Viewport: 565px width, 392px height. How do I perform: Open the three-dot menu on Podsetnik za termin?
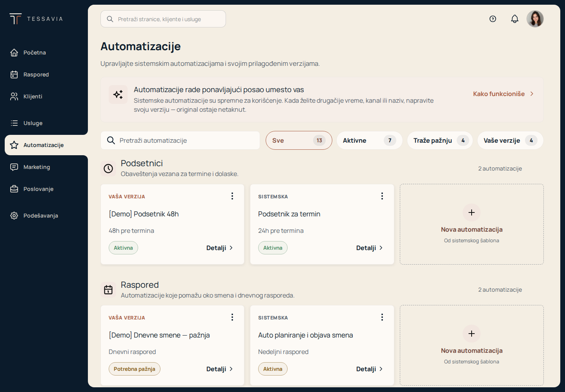pos(382,196)
